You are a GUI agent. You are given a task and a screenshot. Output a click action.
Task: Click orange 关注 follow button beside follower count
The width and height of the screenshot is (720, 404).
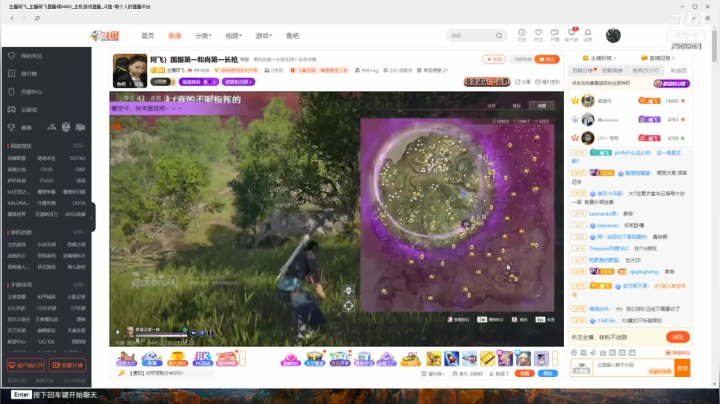point(547,59)
